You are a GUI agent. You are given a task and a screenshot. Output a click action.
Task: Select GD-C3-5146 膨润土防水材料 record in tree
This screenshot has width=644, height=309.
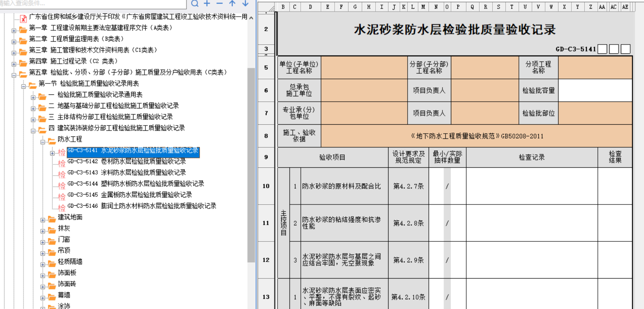click(142, 206)
